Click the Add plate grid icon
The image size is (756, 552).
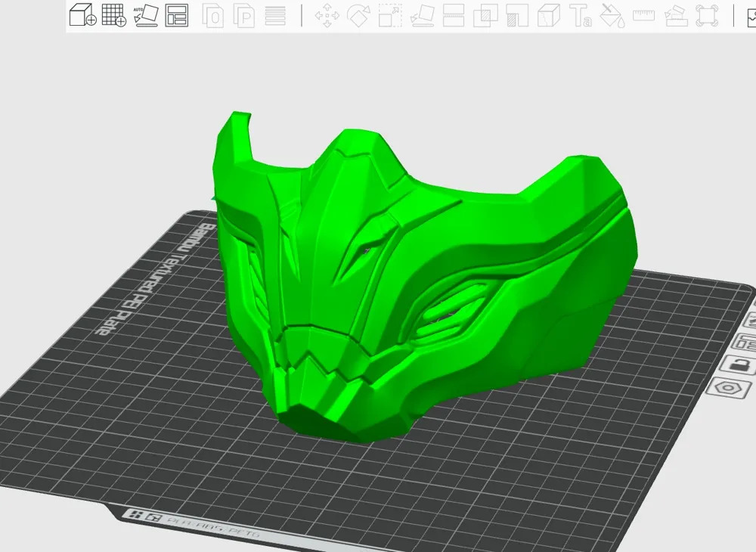click(x=114, y=15)
